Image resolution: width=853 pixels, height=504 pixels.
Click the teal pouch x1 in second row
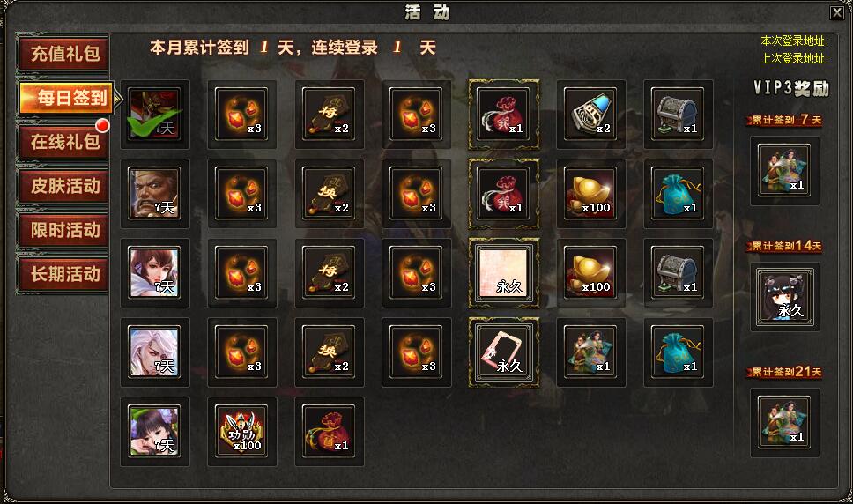point(678,194)
